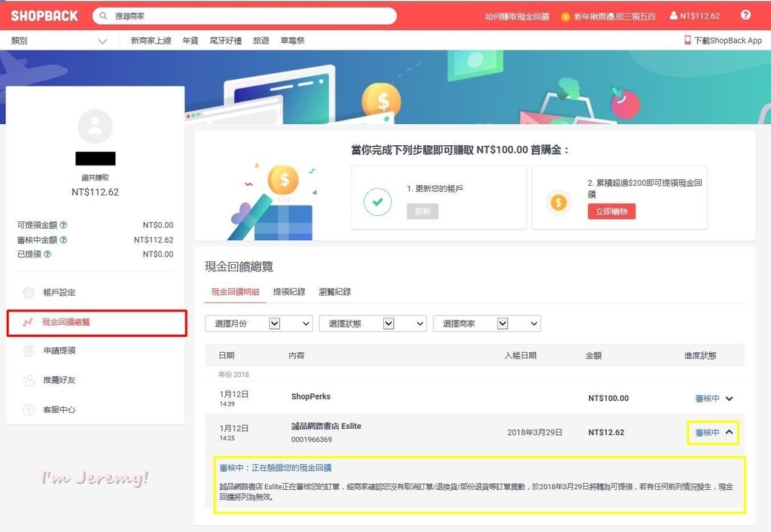
Task: Click 下載ShopBack App link
Action: (x=723, y=41)
